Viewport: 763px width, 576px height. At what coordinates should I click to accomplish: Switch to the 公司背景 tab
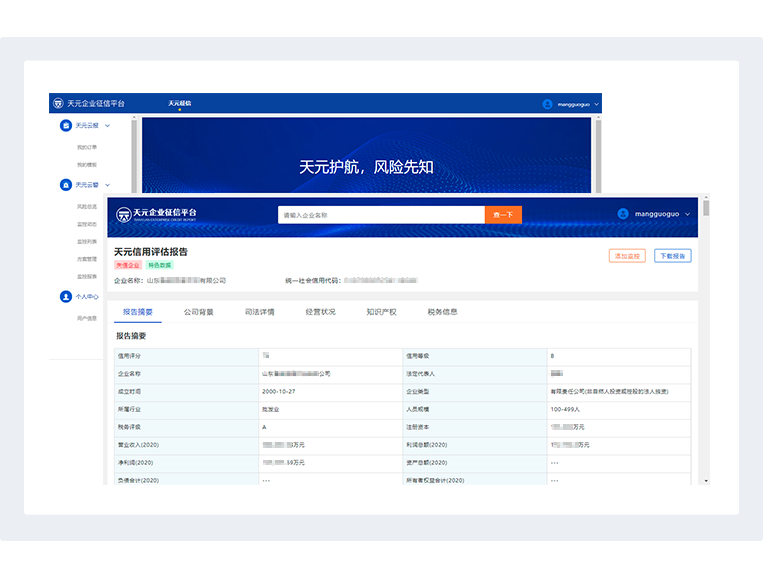pos(198,312)
